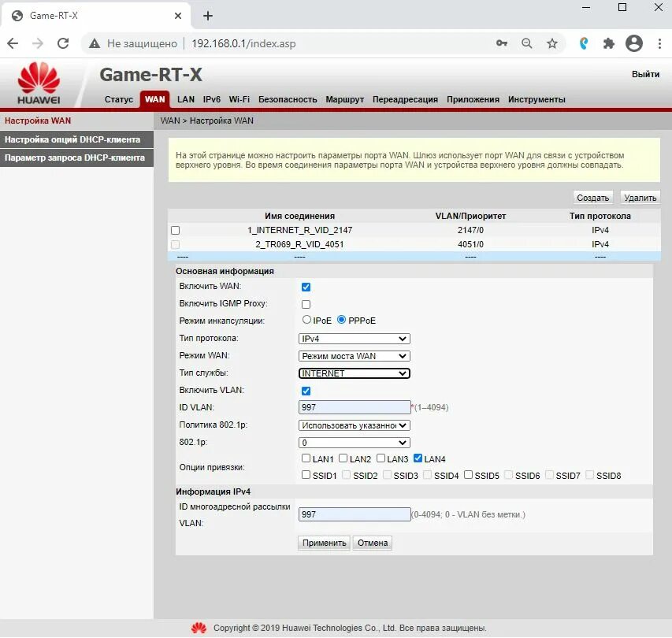This screenshot has width=672, height=638.
Task: Click the not-secure warning triangle icon
Action: click(95, 43)
